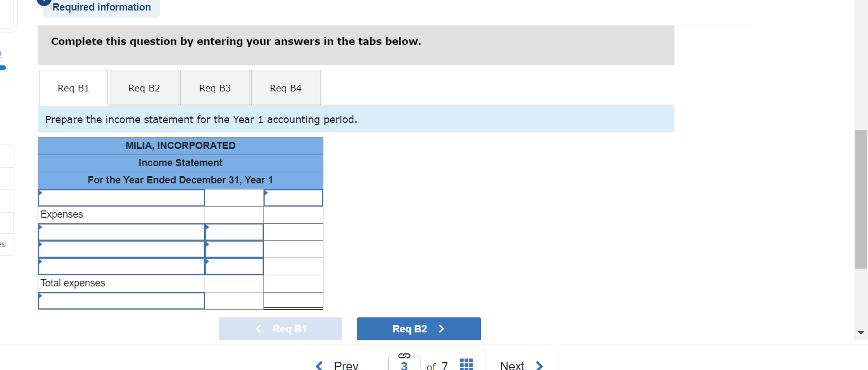
Task: Open the second expense account dropdown
Action: pos(121,249)
